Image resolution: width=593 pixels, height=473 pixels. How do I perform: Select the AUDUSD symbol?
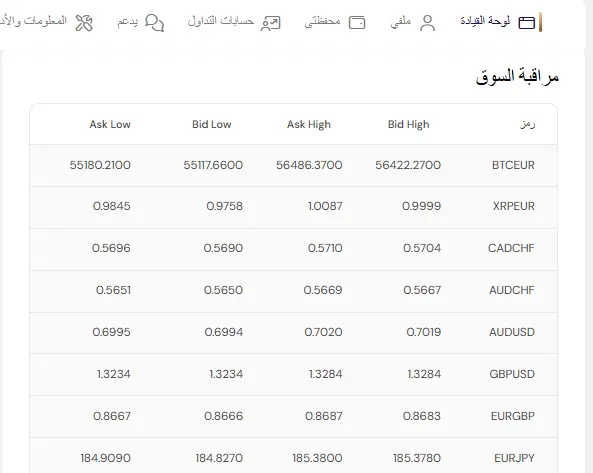coord(512,332)
